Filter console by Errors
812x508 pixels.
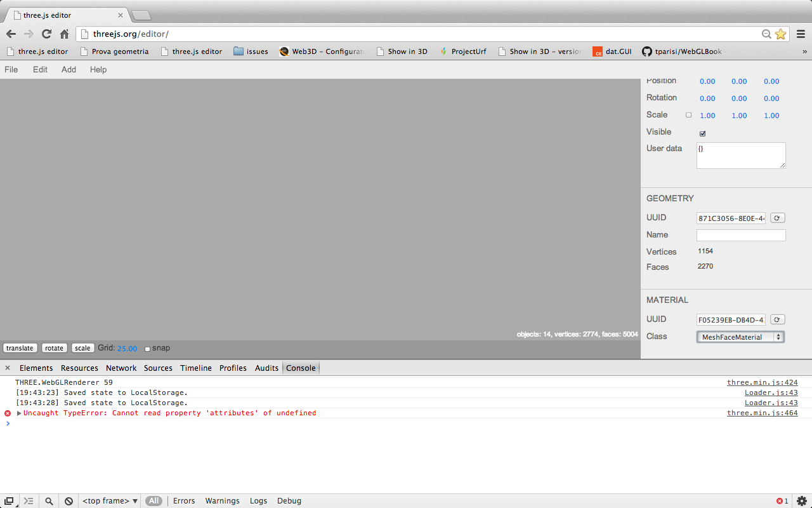(x=184, y=501)
